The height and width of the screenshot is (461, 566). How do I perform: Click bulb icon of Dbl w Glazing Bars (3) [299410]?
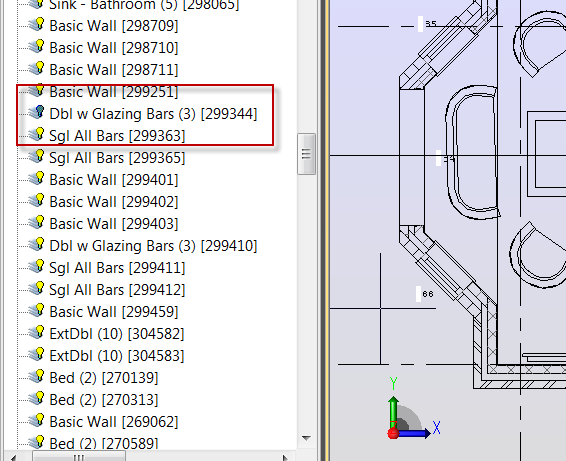pos(37,244)
